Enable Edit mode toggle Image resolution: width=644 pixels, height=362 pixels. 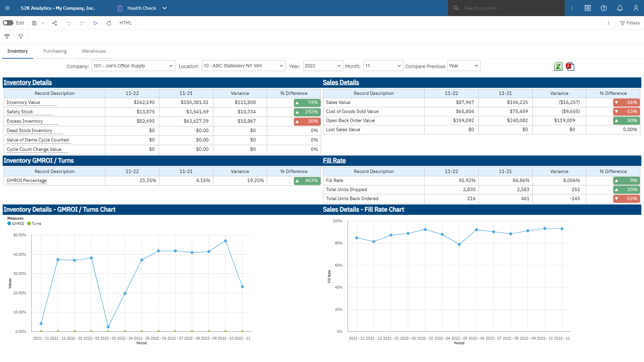tap(7, 23)
